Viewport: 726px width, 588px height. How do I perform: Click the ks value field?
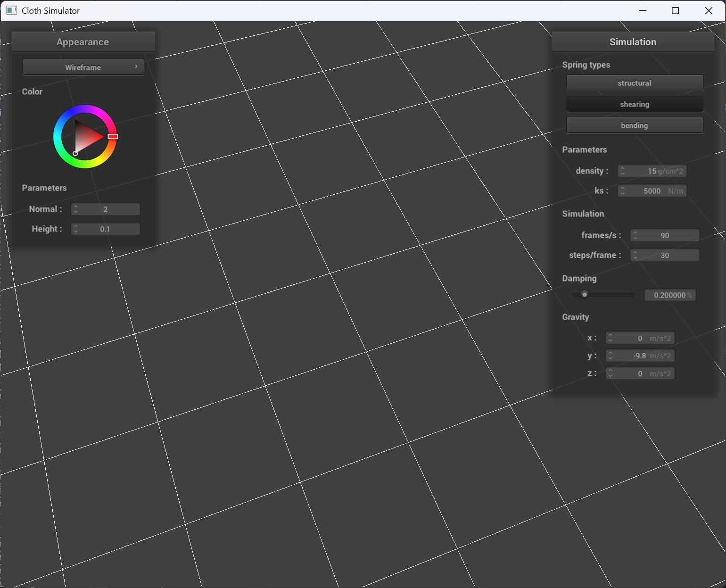[652, 190]
